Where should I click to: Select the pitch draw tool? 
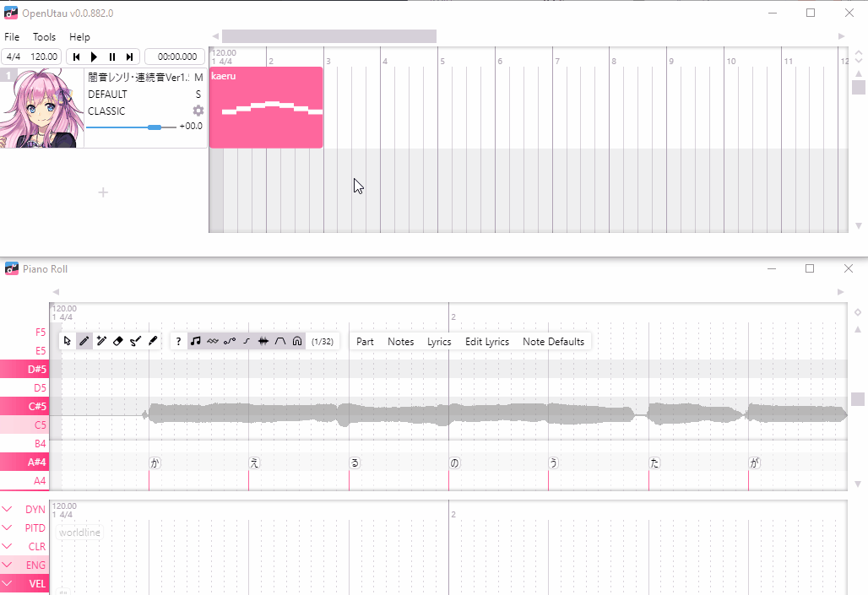[x=136, y=341]
